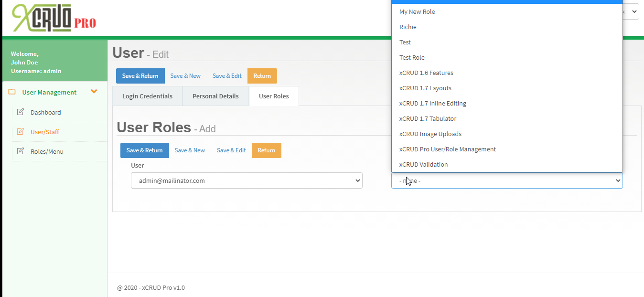Image resolution: width=644 pixels, height=297 pixels.
Task: Click the Roles/Menu edit icon in sidebar
Action: click(x=21, y=151)
